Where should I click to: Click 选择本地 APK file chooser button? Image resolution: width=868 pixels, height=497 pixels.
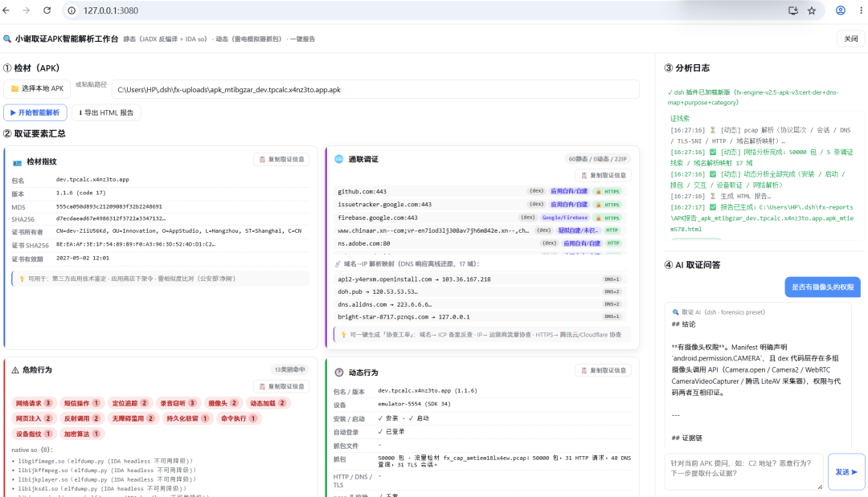click(37, 88)
